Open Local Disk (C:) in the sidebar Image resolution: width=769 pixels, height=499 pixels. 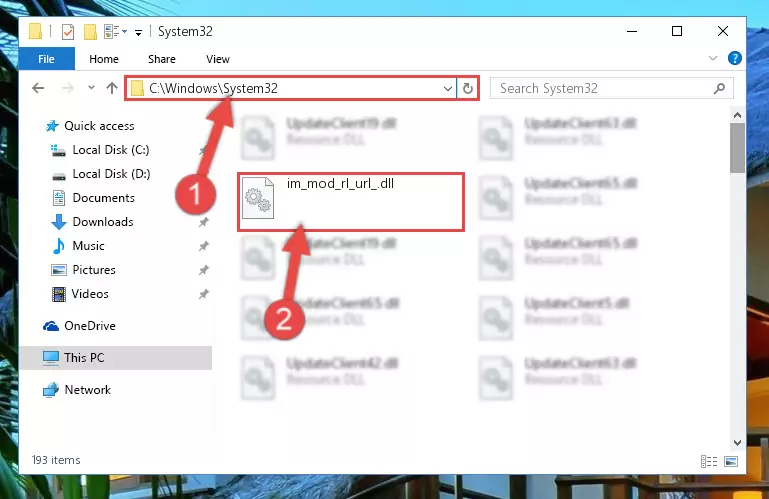click(x=111, y=150)
